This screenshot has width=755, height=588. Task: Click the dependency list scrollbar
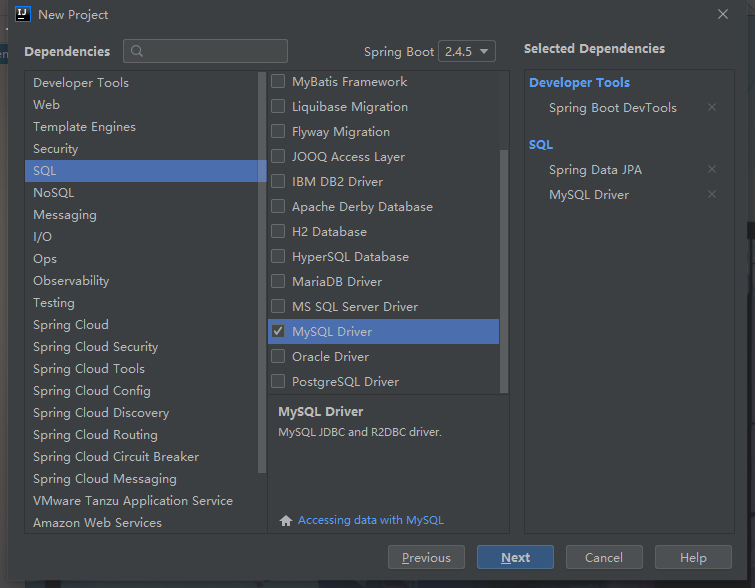coord(504,271)
